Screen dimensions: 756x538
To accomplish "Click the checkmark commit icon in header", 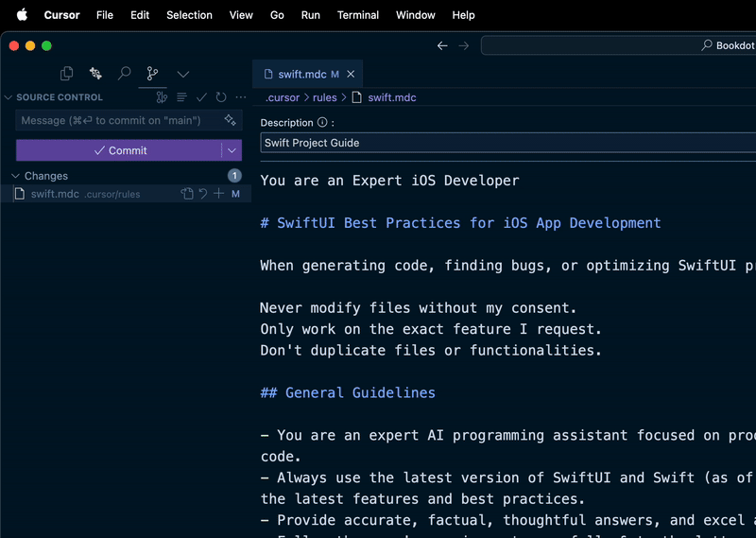I will tap(201, 97).
